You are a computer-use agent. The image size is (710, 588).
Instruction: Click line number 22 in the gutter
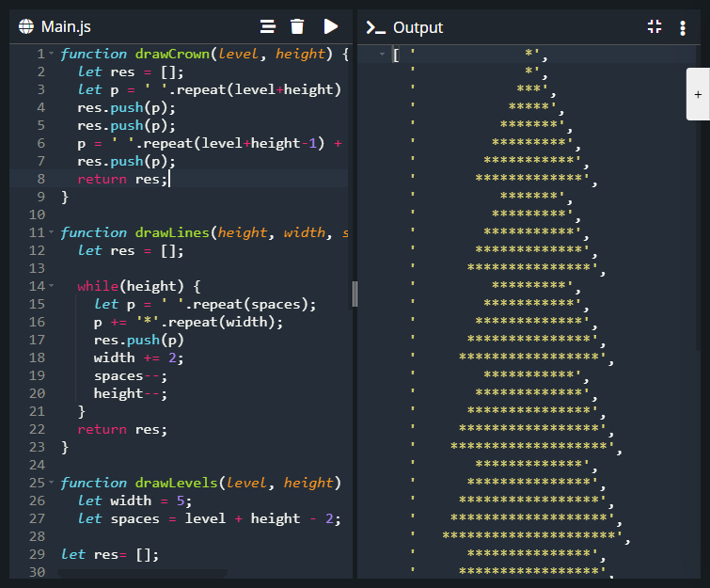tap(37, 429)
